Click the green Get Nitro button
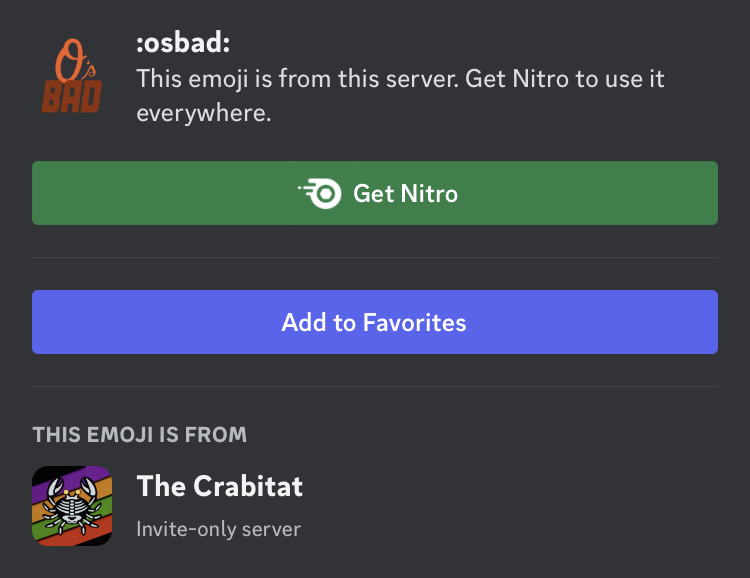The width and height of the screenshot is (750, 578). pos(375,193)
